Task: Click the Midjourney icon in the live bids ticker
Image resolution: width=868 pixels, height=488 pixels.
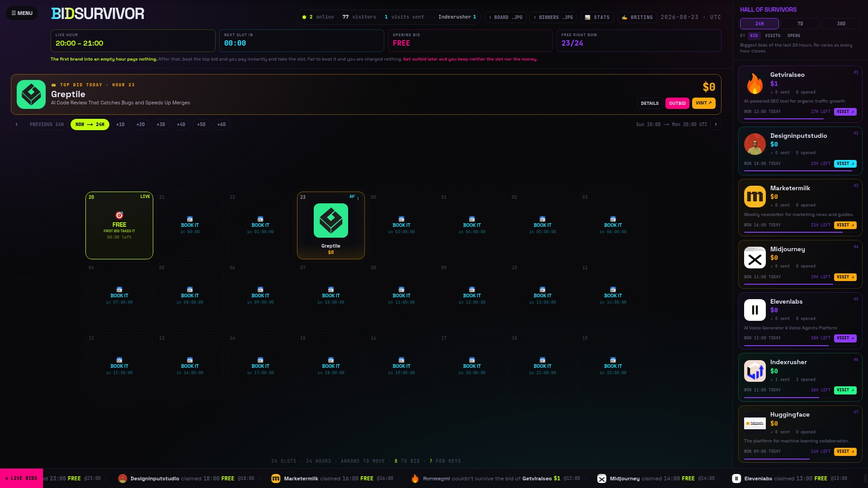Action: pos(602,479)
